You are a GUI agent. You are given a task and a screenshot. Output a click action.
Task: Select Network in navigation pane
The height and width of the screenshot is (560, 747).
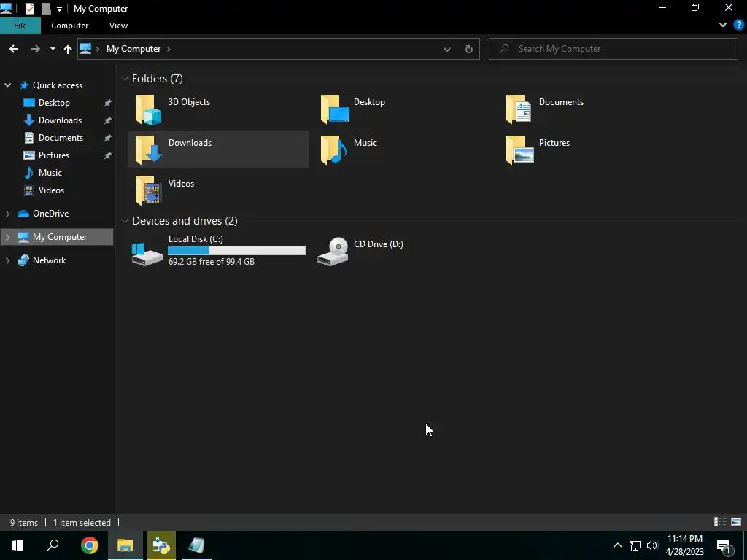[x=49, y=260]
